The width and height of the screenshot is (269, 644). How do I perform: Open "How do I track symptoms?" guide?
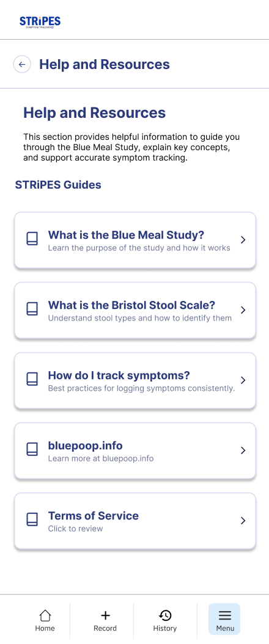tap(135, 381)
